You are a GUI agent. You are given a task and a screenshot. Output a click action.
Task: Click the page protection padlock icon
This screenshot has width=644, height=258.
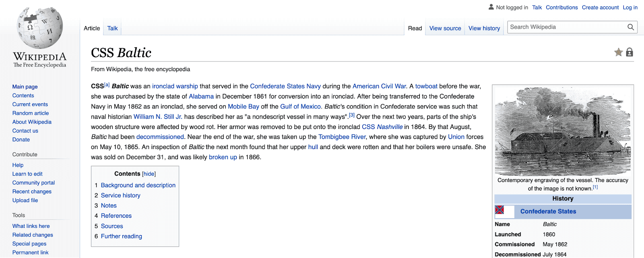(x=630, y=52)
